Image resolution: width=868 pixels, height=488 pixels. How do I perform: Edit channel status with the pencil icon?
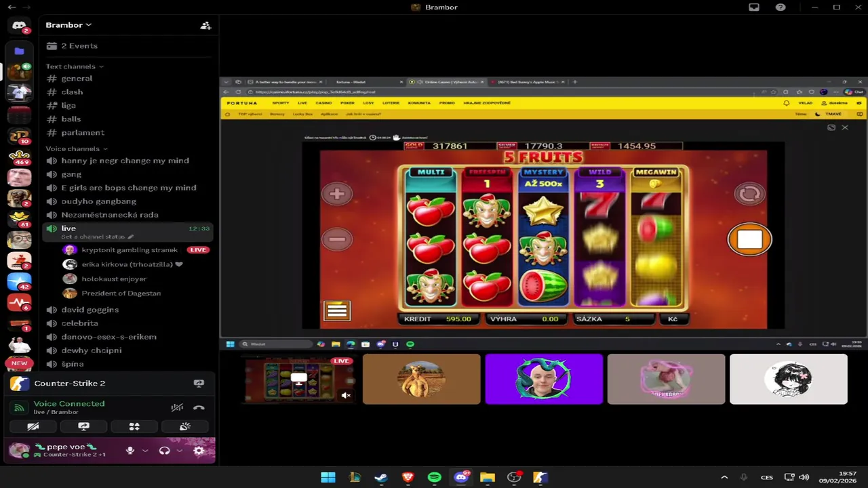131,237
